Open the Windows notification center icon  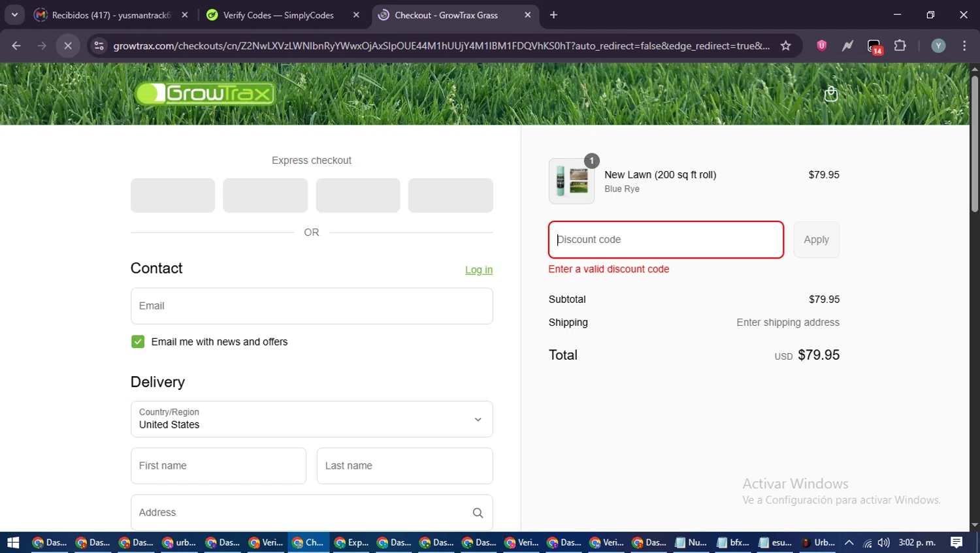956,543
